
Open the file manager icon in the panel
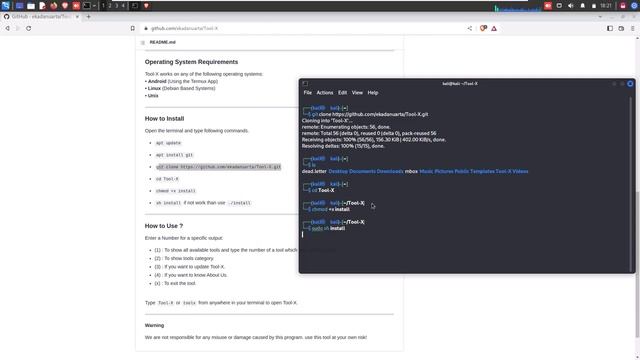click(31, 6)
